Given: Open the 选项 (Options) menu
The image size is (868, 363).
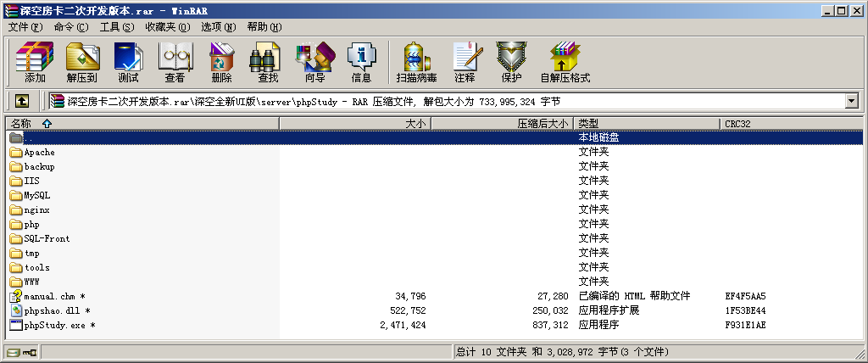Looking at the screenshot, I should pyautogui.click(x=217, y=27).
